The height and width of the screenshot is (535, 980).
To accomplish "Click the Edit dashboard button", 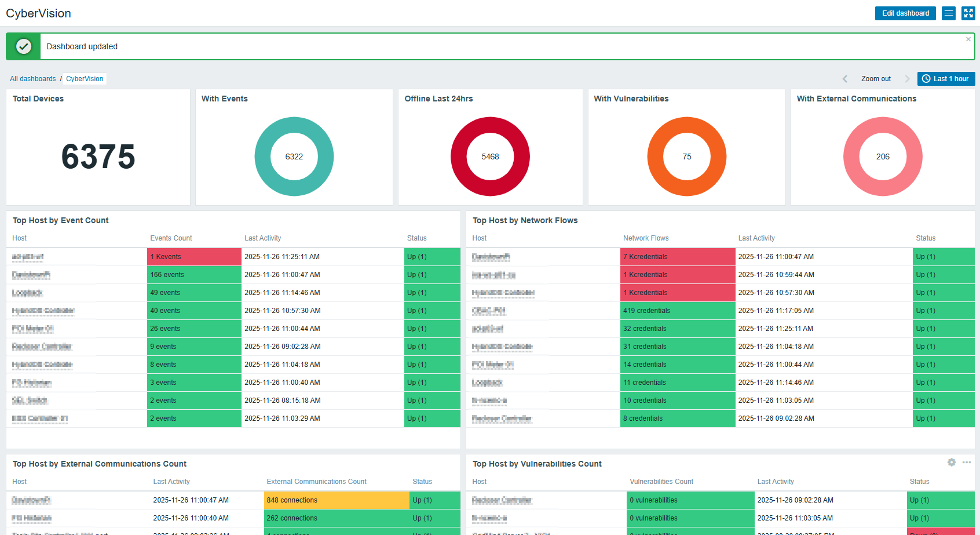I will click(x=905, y=13).
